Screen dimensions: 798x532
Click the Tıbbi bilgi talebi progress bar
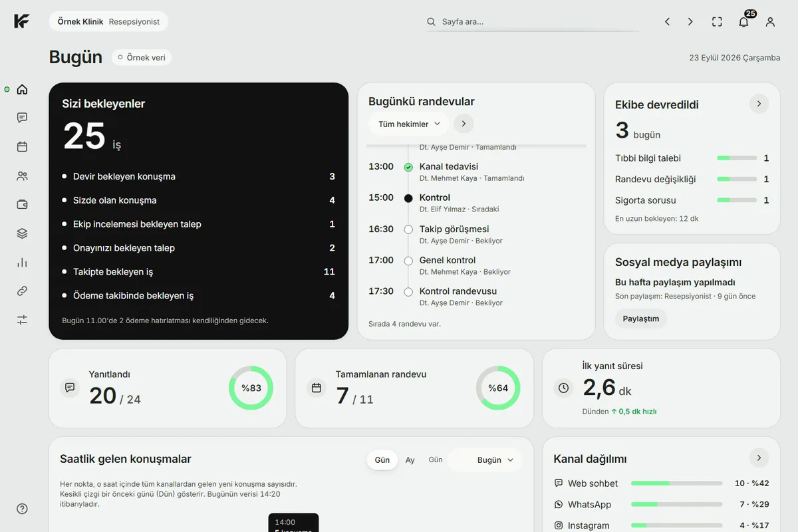[737, 158]
